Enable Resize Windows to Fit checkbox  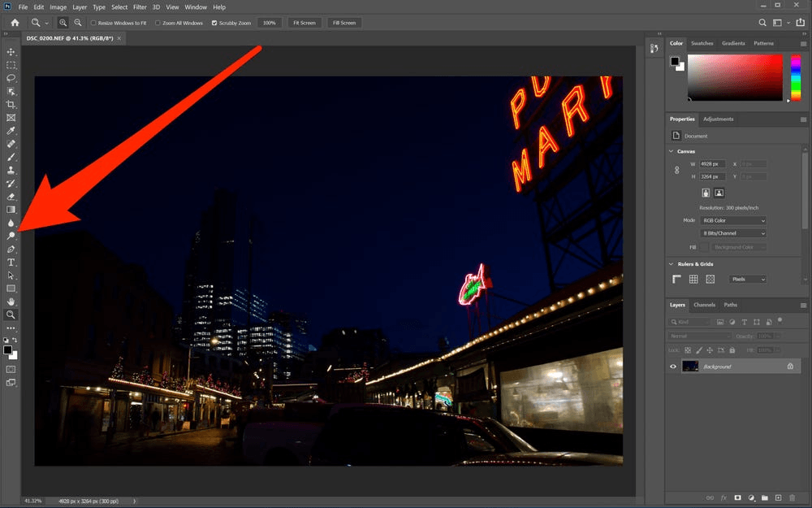(94, 23)
